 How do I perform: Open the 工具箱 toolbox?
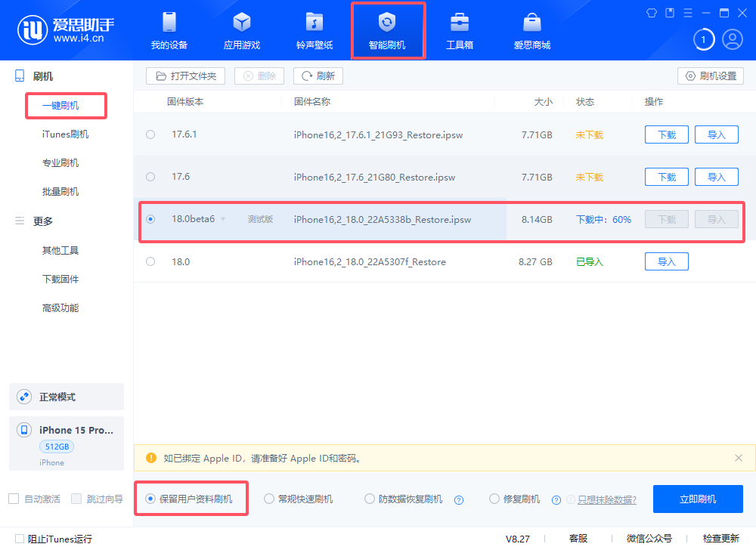[460, 29]
